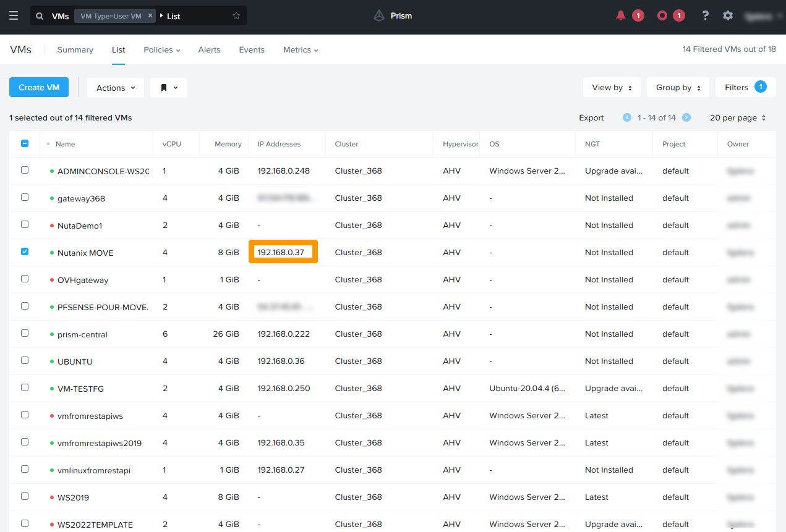The image size is (786, 532).
Task: Open the hamburger main menu
Action: click(14, 16)
